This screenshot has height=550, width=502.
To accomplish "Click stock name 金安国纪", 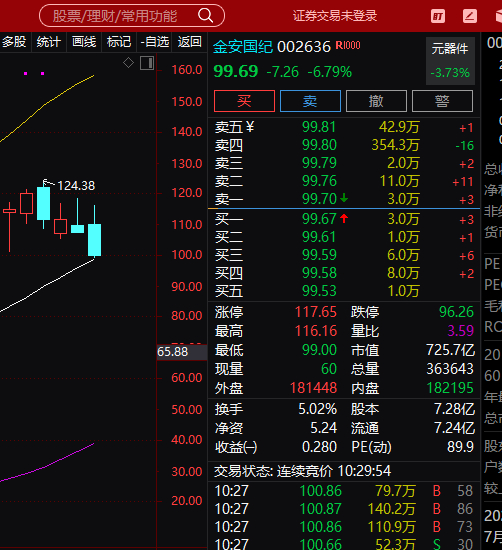I will [243, 47].
